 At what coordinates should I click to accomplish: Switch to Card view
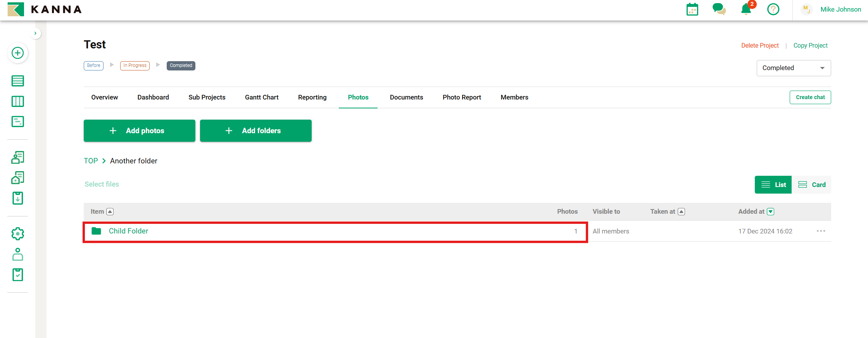(812, 185)
